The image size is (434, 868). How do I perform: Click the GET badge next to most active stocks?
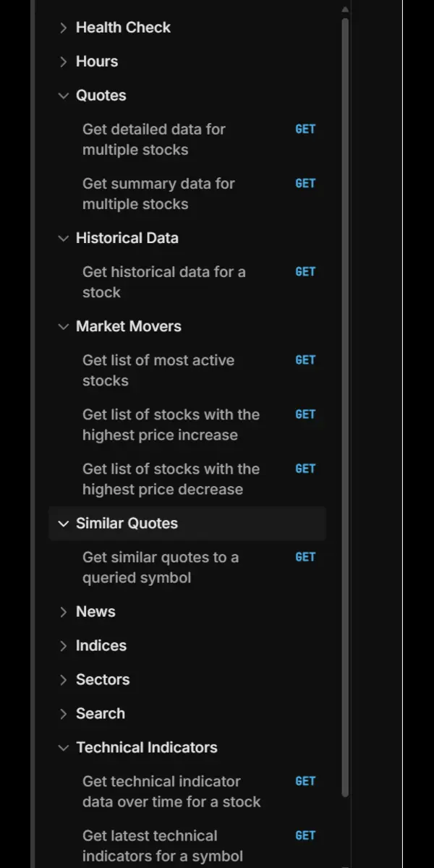[x=305, y=359]
